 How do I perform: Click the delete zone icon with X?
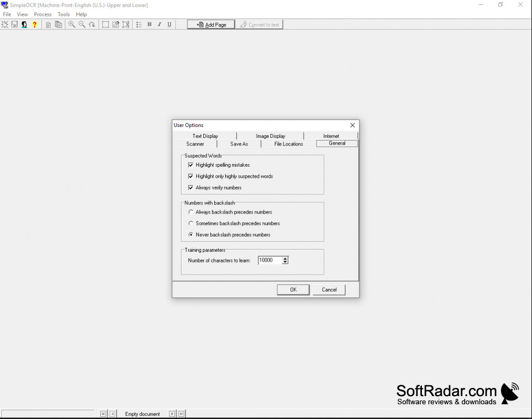tap(126, 25)
